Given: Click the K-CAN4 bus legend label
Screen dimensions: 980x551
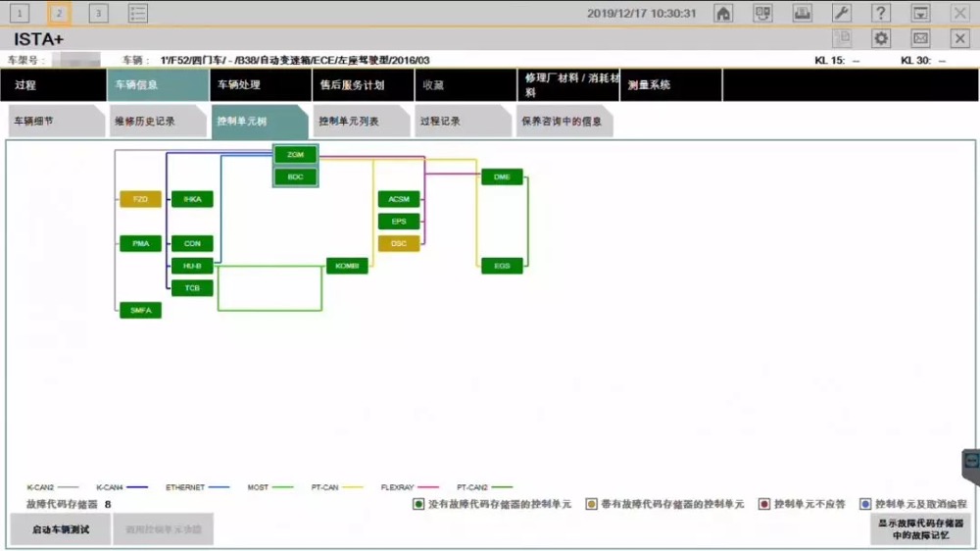Looking at the screenshot, I should 110,487.
